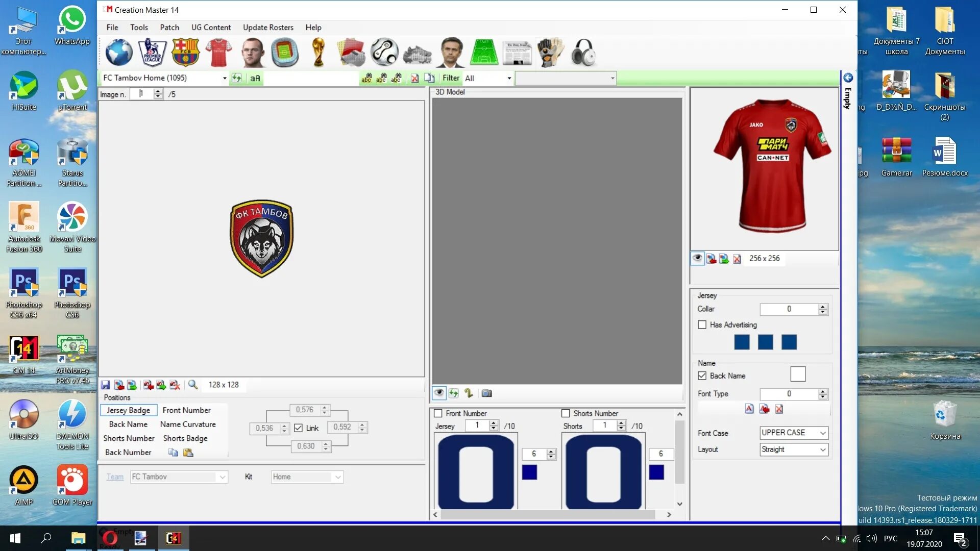The height and width of the screenshot is (551, 980).
Task: Select the Shorts Number position
Action: (129, 438)
